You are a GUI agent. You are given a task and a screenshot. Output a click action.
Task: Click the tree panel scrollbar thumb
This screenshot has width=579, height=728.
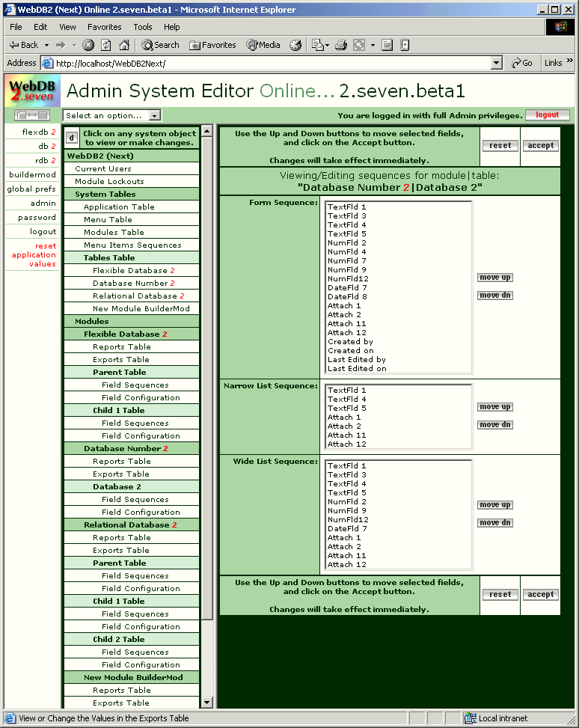(x=207, y=379)
